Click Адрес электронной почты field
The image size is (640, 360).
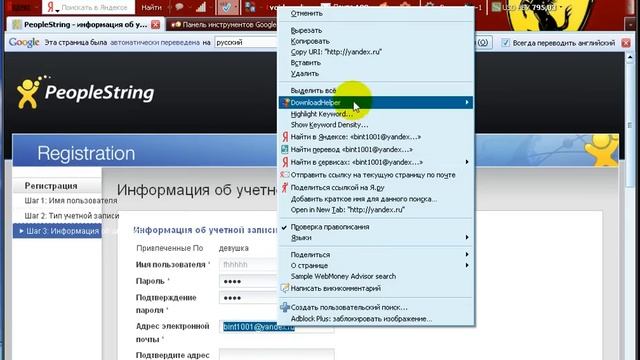point(276,327)
